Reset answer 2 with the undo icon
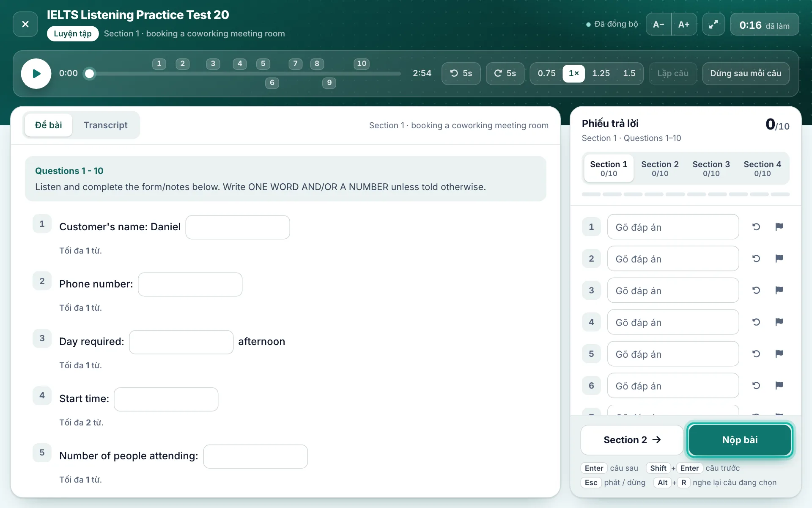The height and width of the screenshot is (508, 812). point(756,259)
